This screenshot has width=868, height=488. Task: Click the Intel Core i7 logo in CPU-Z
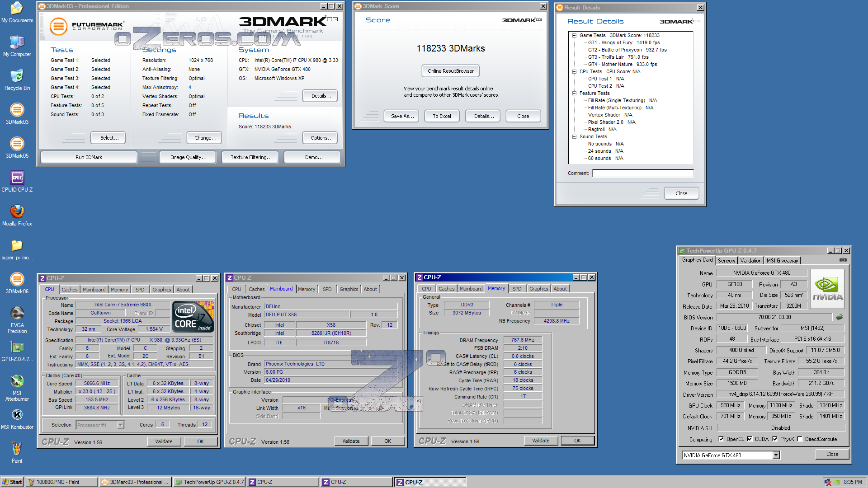point(193,317)
